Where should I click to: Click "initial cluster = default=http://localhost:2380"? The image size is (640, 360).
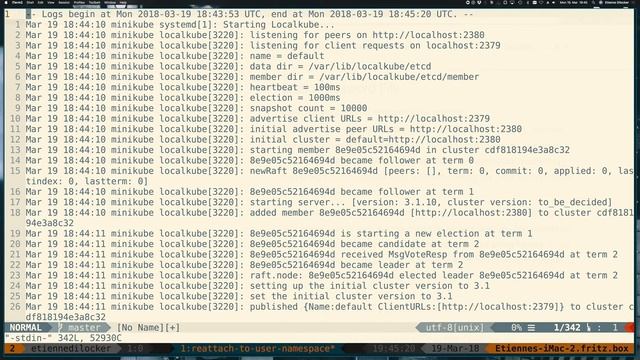click(375, 140)
